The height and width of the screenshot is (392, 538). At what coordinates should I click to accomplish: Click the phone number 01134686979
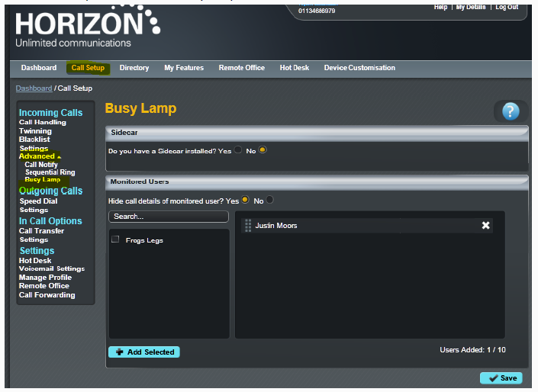tap(317, 11)
